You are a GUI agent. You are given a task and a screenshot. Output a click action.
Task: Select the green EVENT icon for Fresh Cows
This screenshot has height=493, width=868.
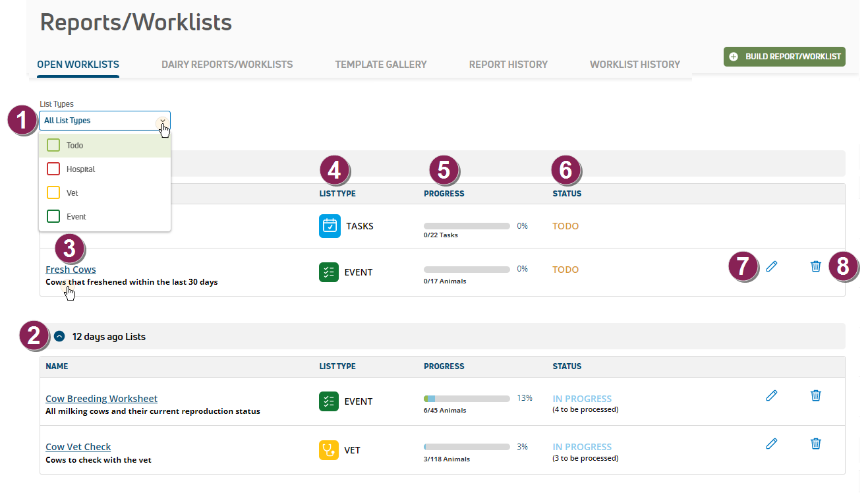(329, 272)
